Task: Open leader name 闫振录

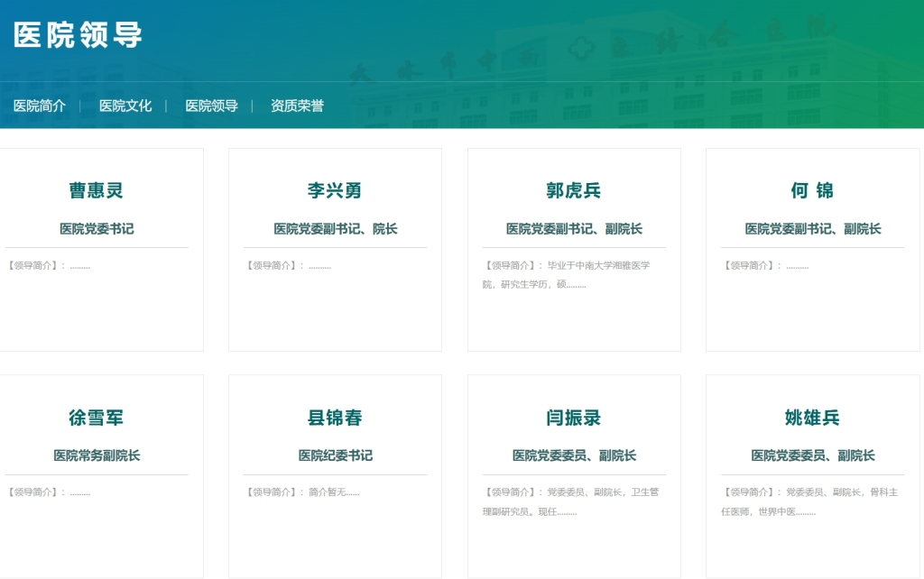Action: point(573,418)
